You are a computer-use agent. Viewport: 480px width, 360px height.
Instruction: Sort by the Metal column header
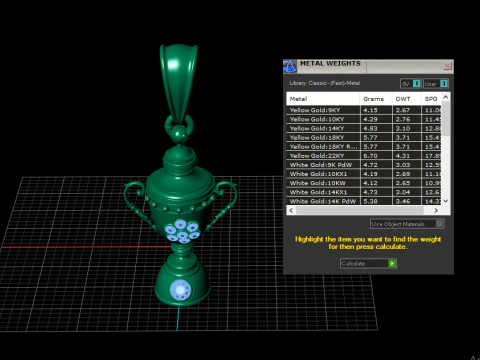323,99
